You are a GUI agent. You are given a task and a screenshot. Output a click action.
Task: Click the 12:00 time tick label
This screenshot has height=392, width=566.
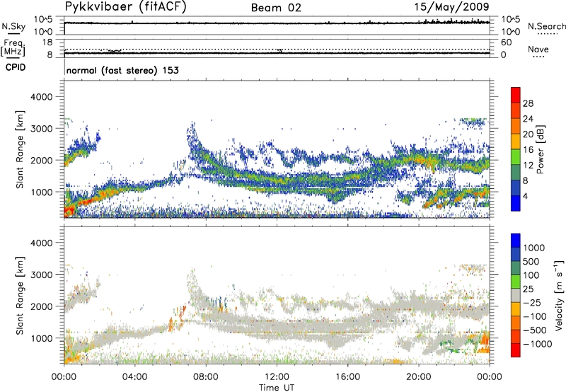(277, 377)
